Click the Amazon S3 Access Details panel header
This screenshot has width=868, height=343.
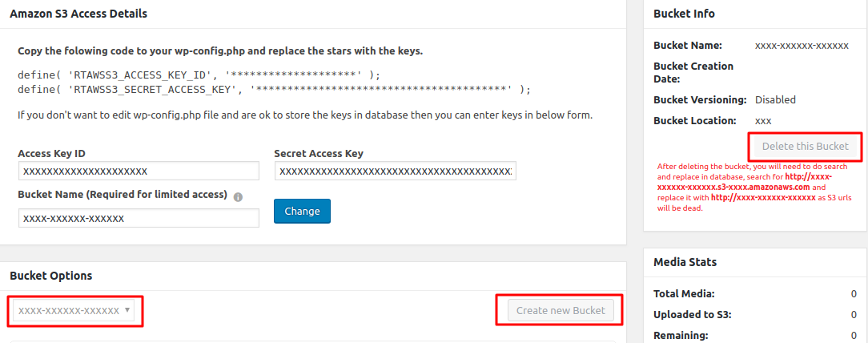tap(78, 14)
